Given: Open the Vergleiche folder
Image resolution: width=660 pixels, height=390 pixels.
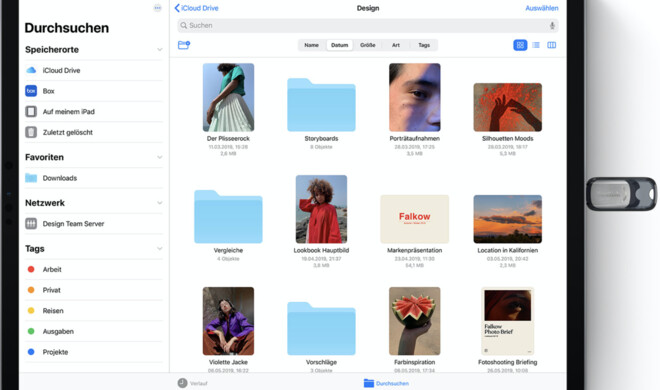Looking at the screenshot, I should (x=228, y=217).
